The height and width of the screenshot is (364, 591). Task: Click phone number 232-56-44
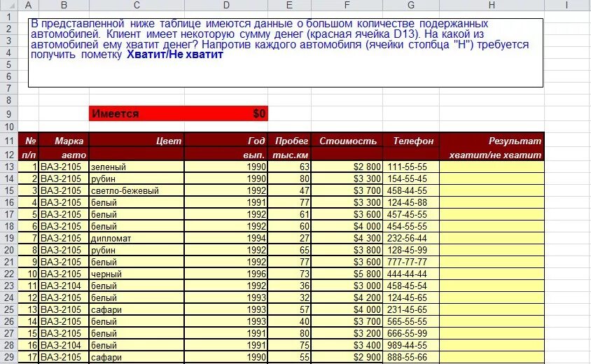click(x=411, y=238)
